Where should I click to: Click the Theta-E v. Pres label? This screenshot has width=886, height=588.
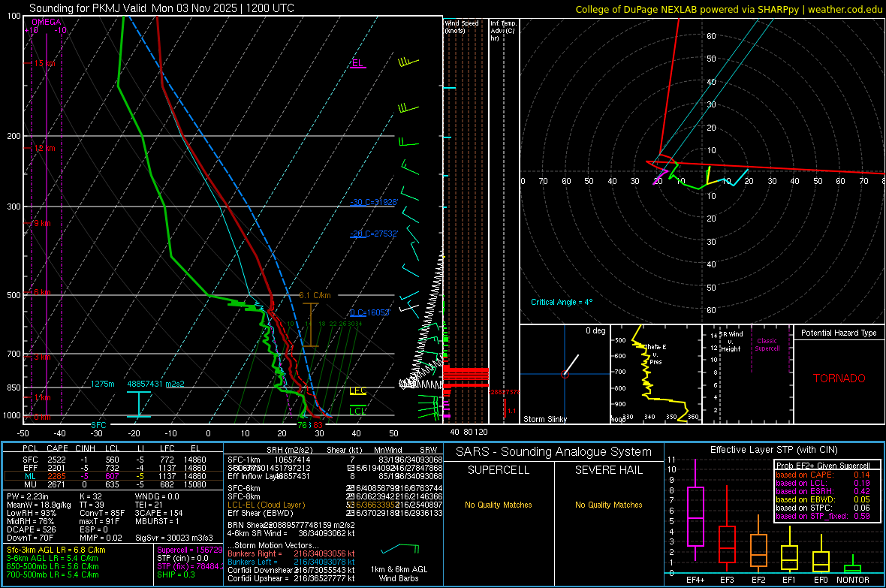coord(655,354)
